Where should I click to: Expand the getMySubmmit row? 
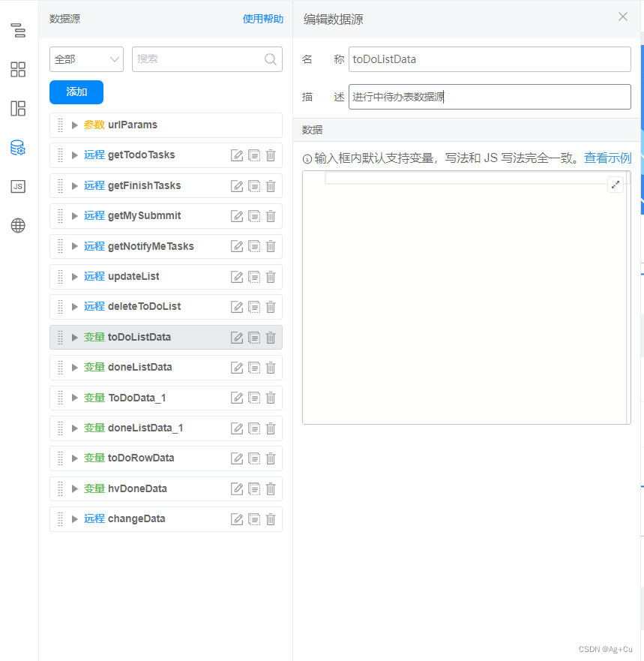pos(74,216)
